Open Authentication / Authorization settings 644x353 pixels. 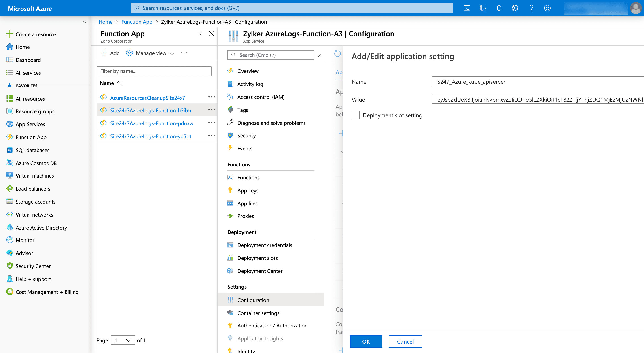[x=272, y=325]
